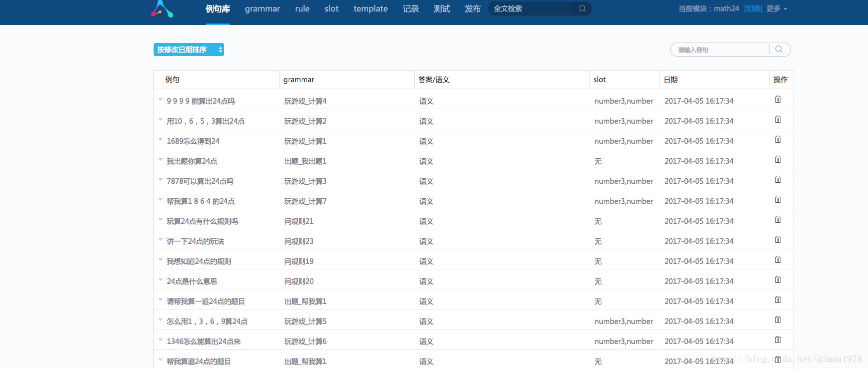
Task: Expand the row '请帮我算一道24点的题目'
Action: [x=161, y=300]
